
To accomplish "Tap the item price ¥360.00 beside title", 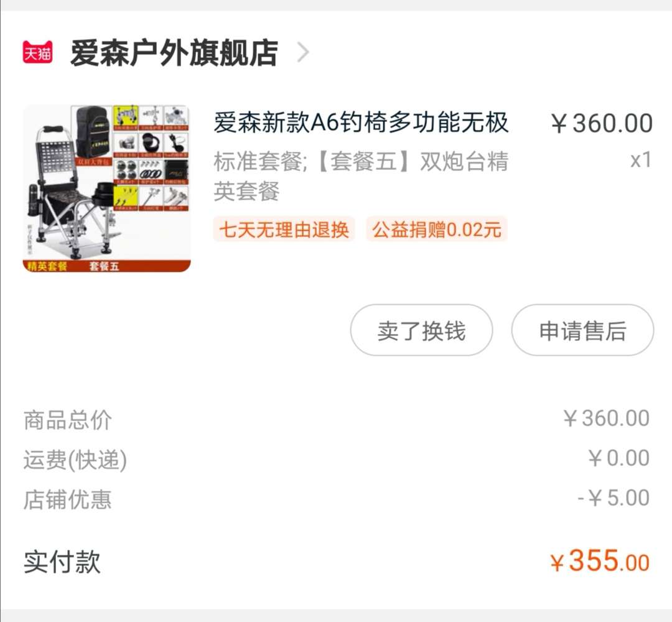I will 602,123.
